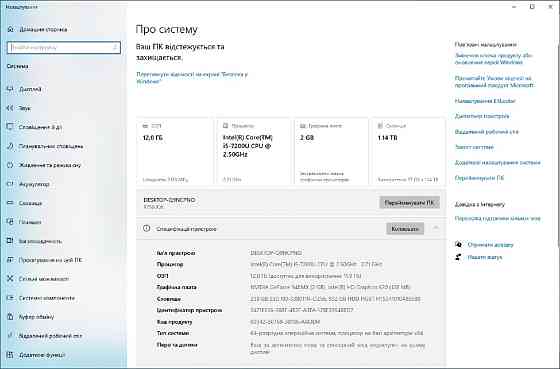Click the DESKTOP computer name in the rename bar

(169, 200)
